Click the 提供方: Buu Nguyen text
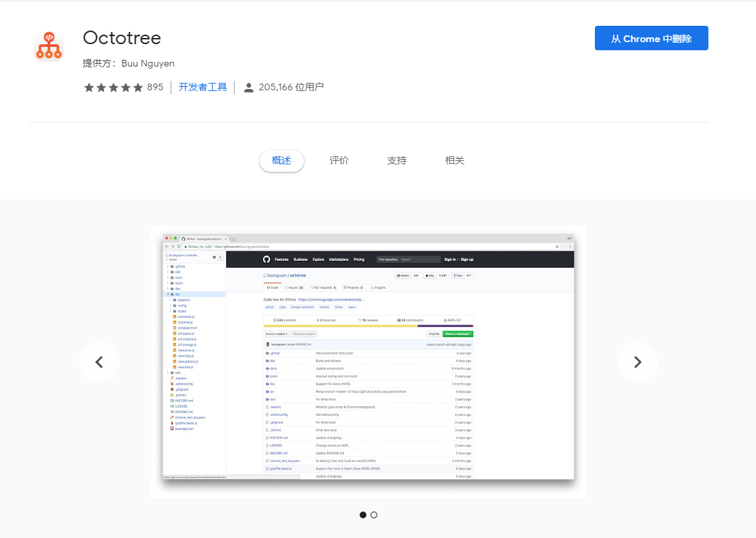Image resolution: width=756 pixels, height=538 pixels. point(128,64)
